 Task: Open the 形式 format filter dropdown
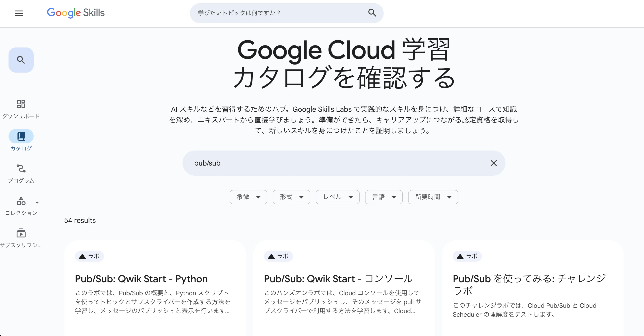291,197
